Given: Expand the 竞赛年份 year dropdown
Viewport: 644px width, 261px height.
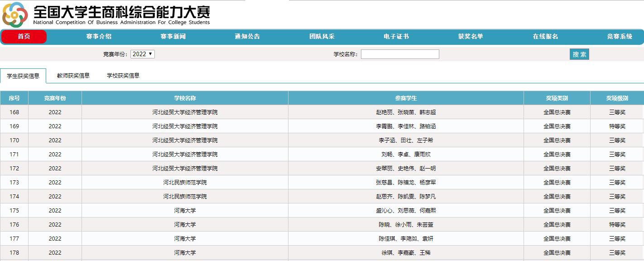Looking at the screenshot, I should [143, 54].
